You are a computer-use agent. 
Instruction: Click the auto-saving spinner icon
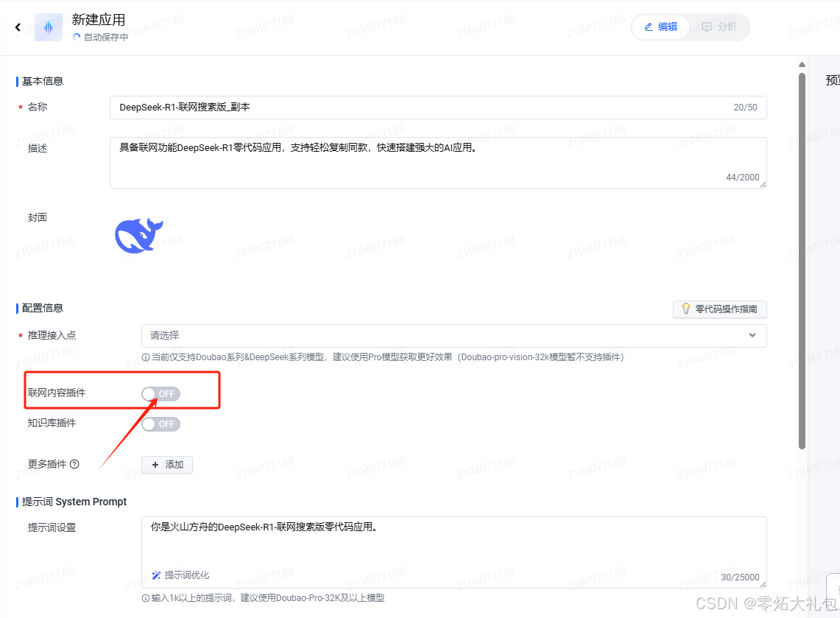[77, 37]
